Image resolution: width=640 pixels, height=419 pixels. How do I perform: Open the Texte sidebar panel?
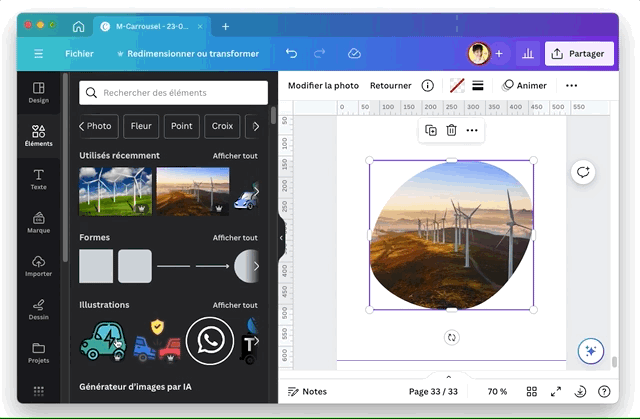(x=38, y=179)
